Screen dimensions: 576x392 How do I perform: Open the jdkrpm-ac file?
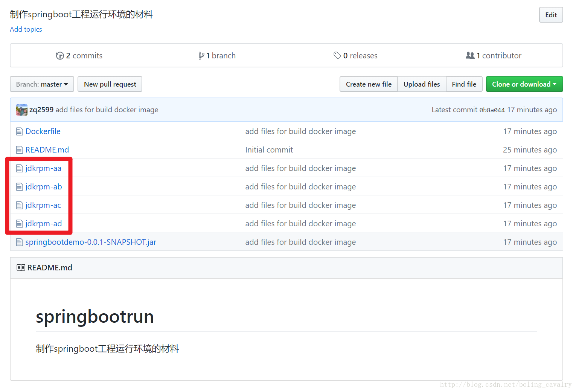(x=43, y=205)
